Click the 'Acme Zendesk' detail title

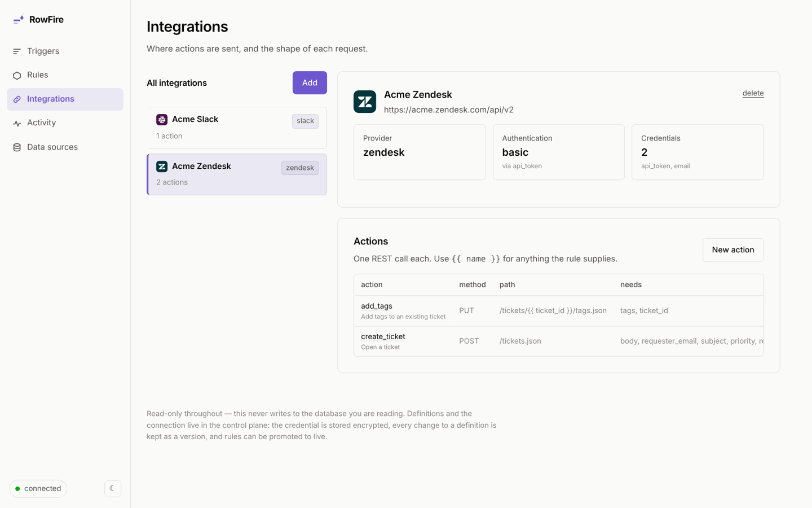pyautogui.click(x=418, y=95)
